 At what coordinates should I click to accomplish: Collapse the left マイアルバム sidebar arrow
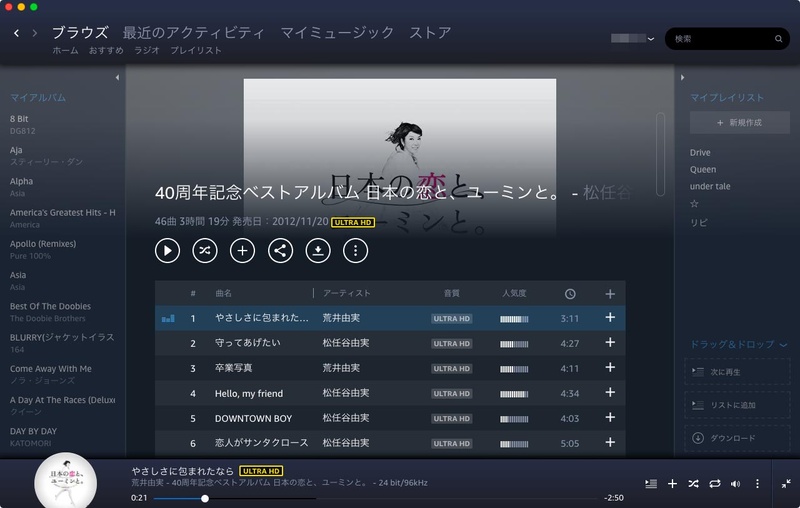pos(117,78)
